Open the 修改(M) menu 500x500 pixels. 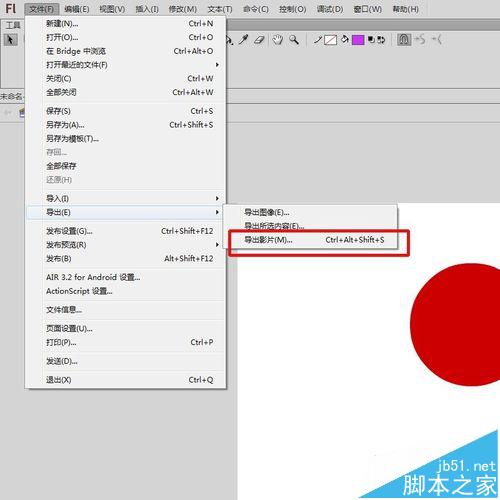tap(183, 9)
